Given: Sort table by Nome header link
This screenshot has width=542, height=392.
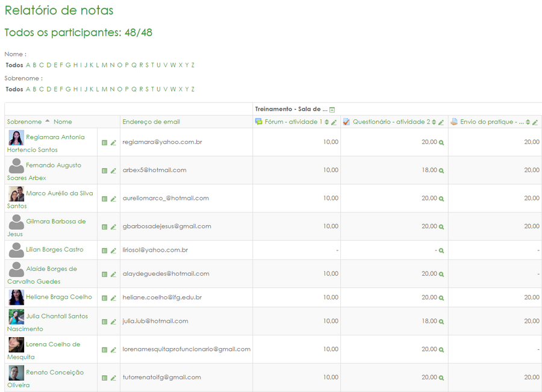Looking at the screenshot, I should coord(63,122).
